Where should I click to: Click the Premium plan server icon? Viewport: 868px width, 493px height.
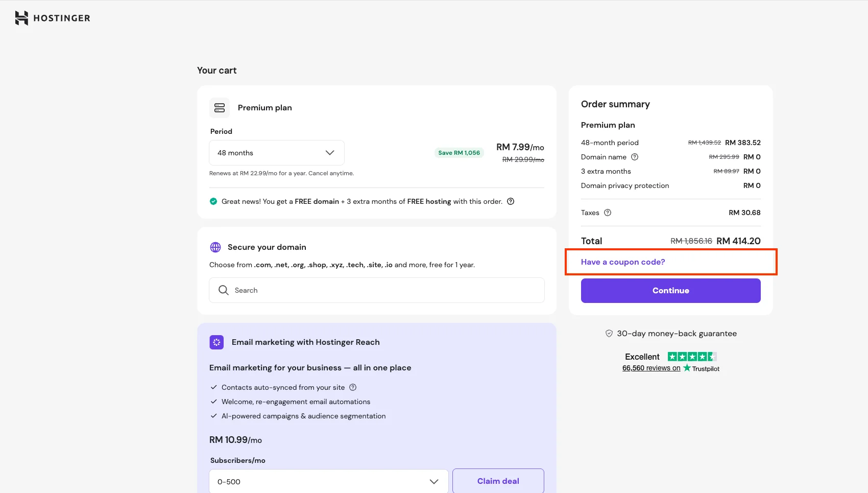click(x=220, y=108)
